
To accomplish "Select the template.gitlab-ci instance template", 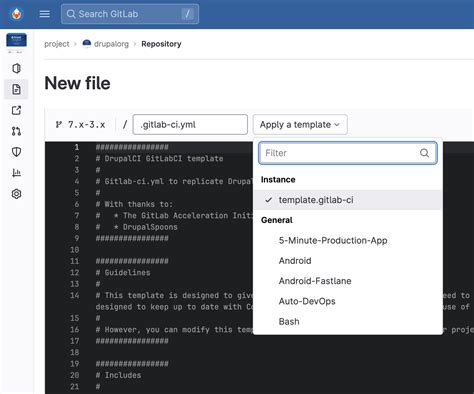I will tap(348, 200).
